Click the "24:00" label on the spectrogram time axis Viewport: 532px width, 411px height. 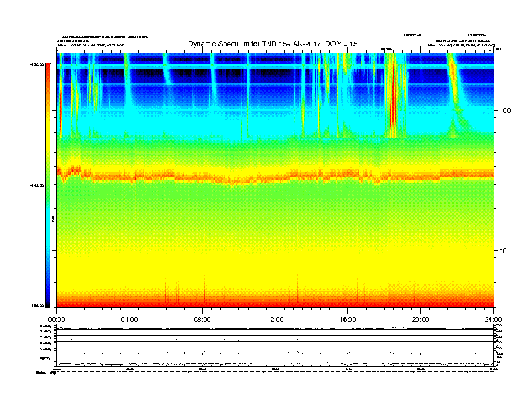493,320
